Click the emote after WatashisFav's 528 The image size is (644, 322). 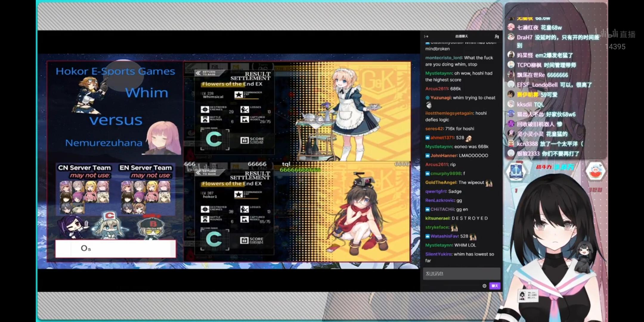(x=473, y=237)
